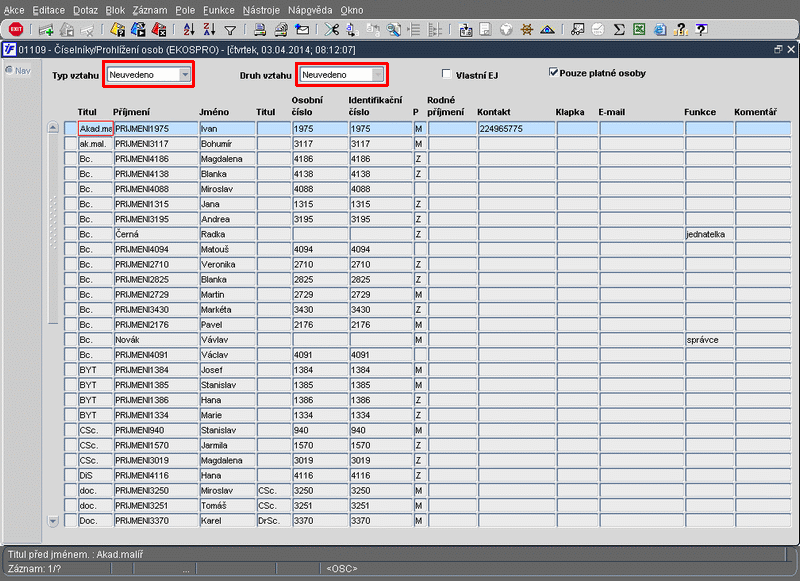The height and width of the screenshot is (581, 800).
Task: Enable the Vlastní EJ checkbox
Action: (x=447, y=73)
